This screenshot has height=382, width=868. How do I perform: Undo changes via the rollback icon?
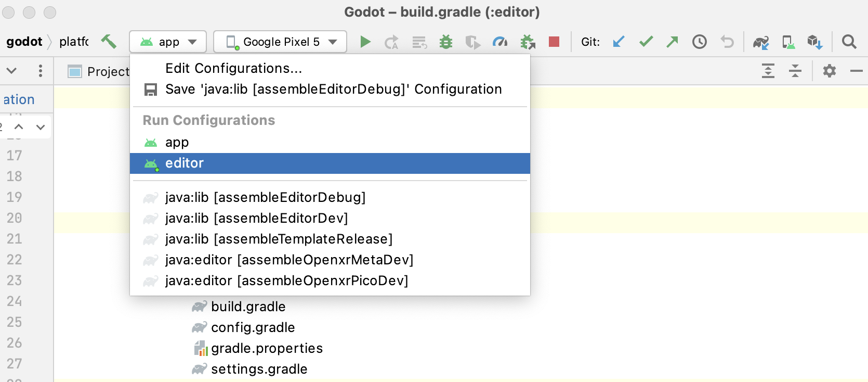click(726, 42)
